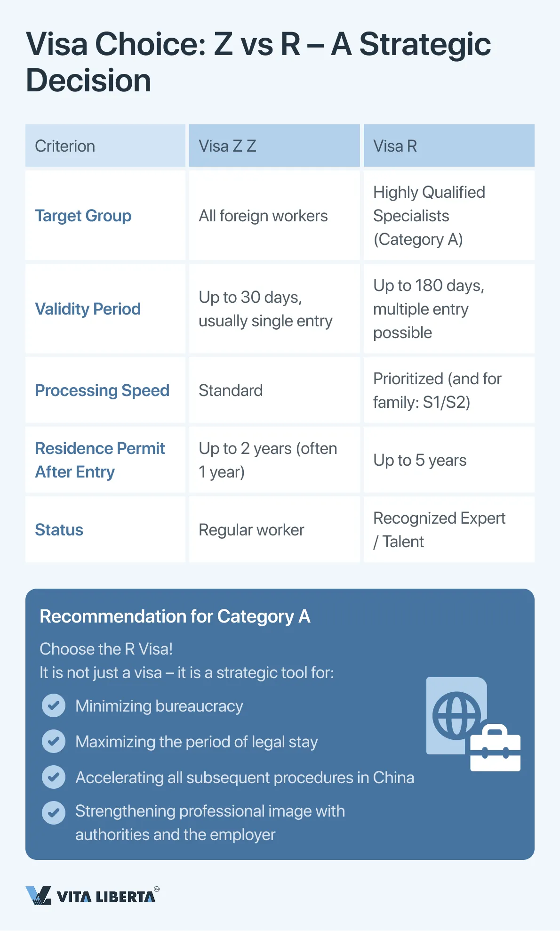Click the trademark symbol beside Vita Liberta

(x=157, y=889)
